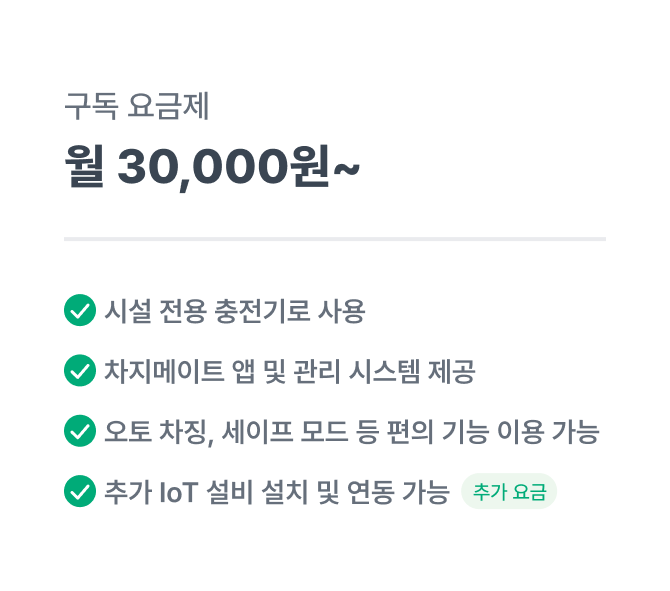The image size is (670, 591).
Task: Click the 설비 설치 및 연동 가능 text
Action: click(328, 492)
